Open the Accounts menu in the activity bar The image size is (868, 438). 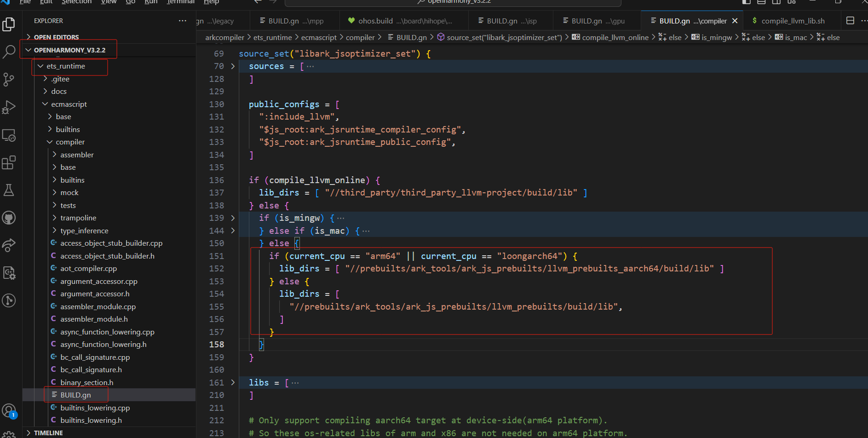pos(9,410)
